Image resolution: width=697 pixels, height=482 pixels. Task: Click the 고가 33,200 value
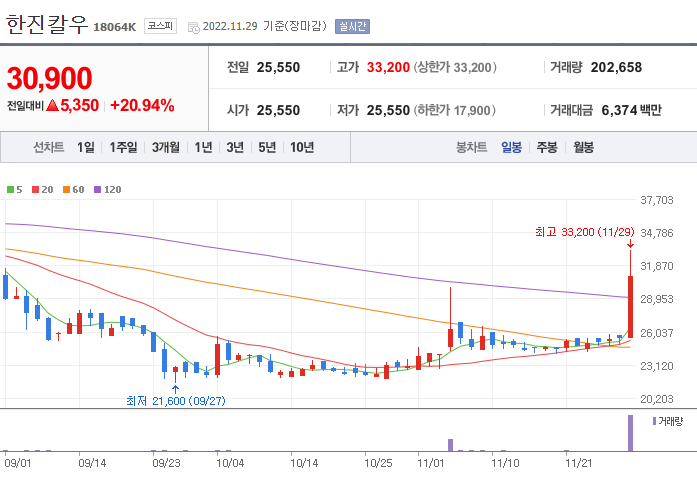[x=388, y=67]
